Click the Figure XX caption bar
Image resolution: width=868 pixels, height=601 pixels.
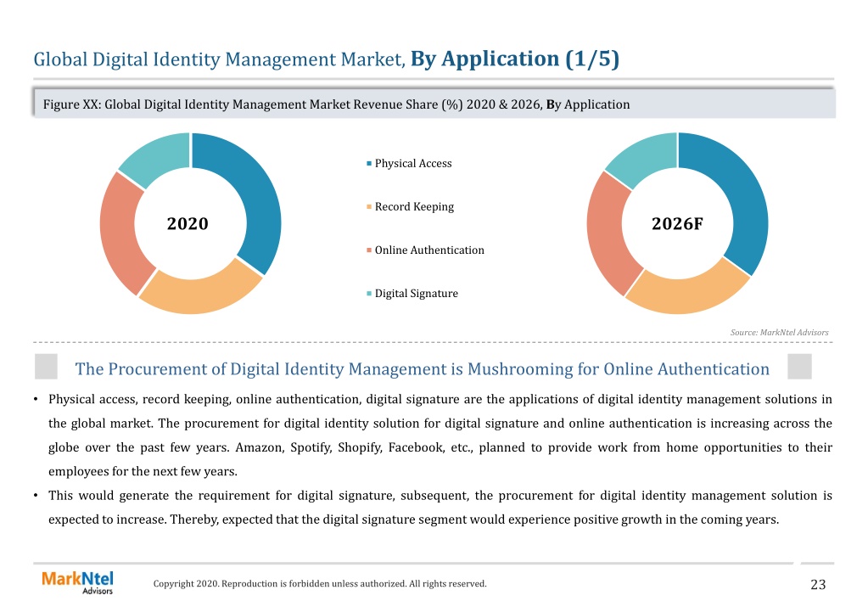[434, 104]
